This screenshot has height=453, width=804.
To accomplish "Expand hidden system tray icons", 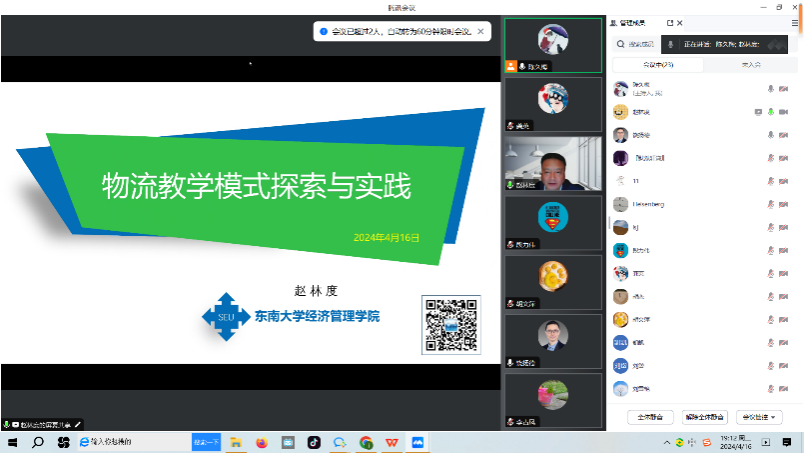I will 665,441.
